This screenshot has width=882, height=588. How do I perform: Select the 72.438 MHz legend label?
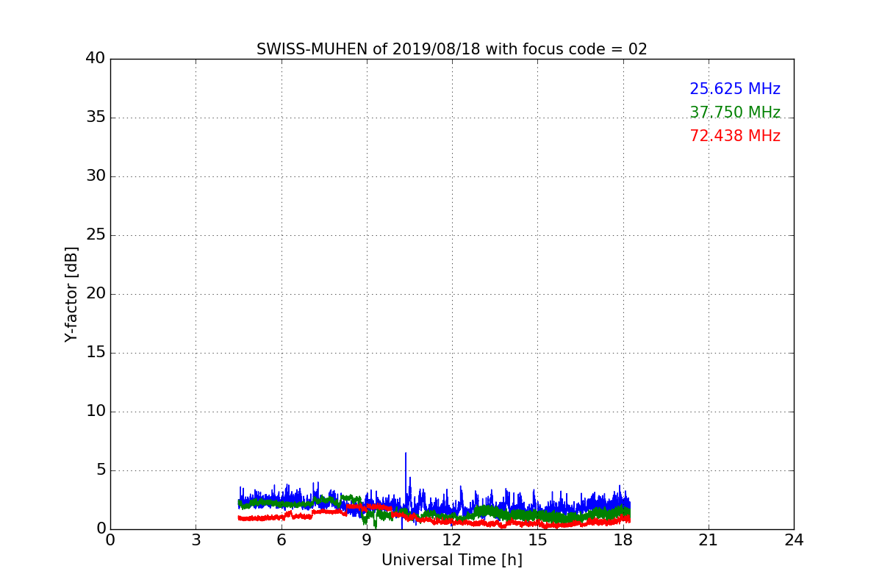point(735,136)
